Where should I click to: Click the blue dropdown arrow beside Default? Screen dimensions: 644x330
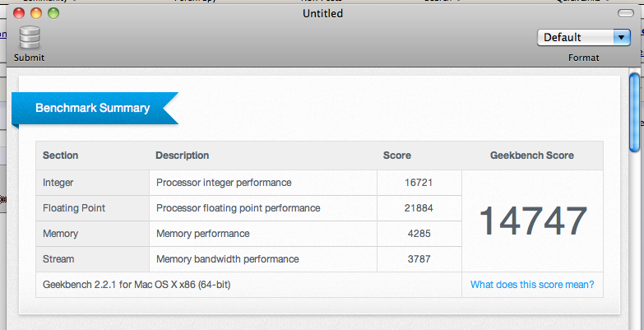[620, 37]
